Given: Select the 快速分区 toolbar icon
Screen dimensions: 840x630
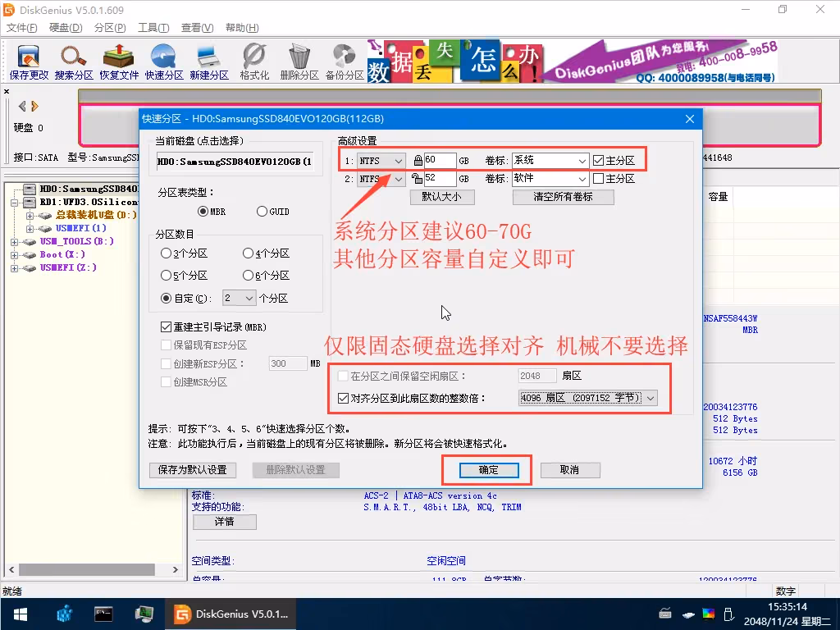Looking at the screenshot, I should tap(164, 62).
